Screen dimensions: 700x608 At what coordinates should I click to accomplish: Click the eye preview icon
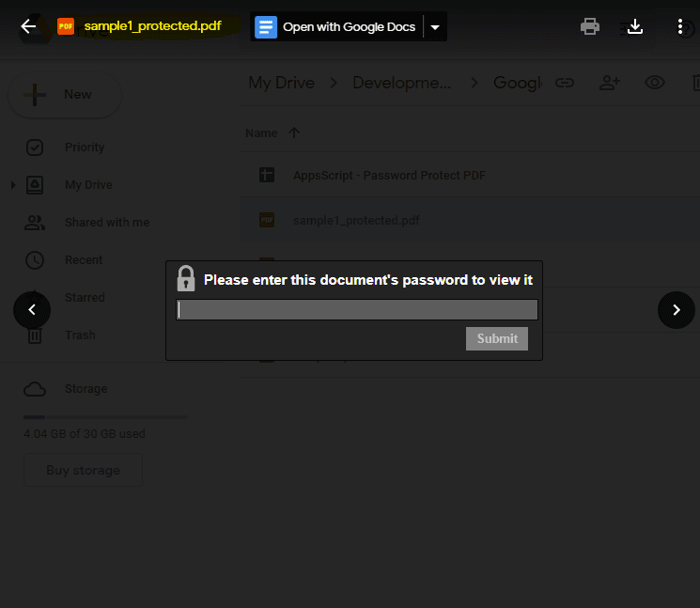coord(655,83)
